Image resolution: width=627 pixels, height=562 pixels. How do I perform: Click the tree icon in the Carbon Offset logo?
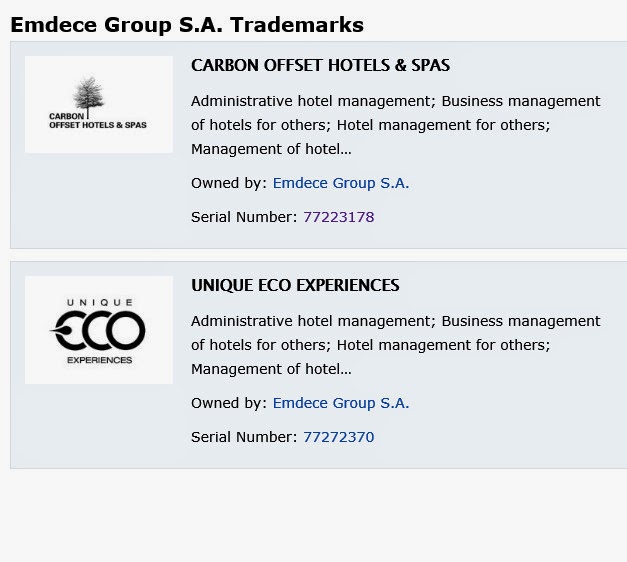point(88,94)
